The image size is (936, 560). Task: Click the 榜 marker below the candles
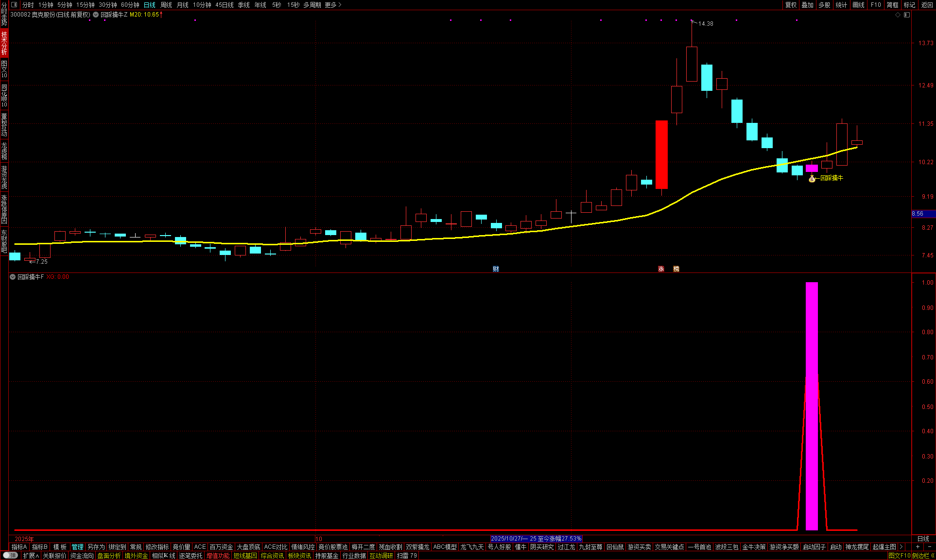676,269
